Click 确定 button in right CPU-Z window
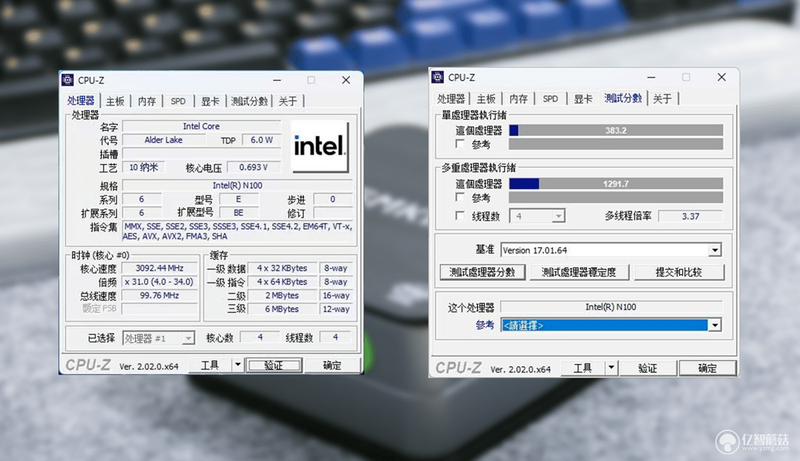This screenshot has height=461, width=800. 707,368
